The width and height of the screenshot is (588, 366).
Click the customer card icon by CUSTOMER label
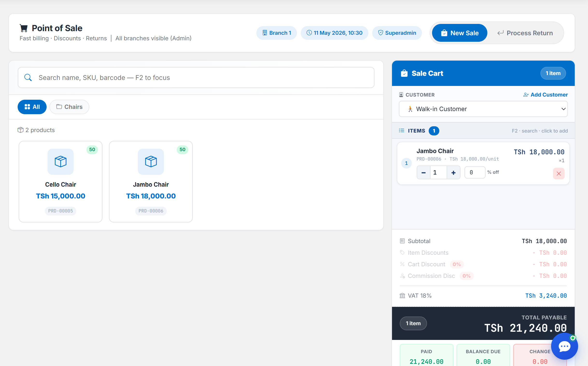point(401,95)
